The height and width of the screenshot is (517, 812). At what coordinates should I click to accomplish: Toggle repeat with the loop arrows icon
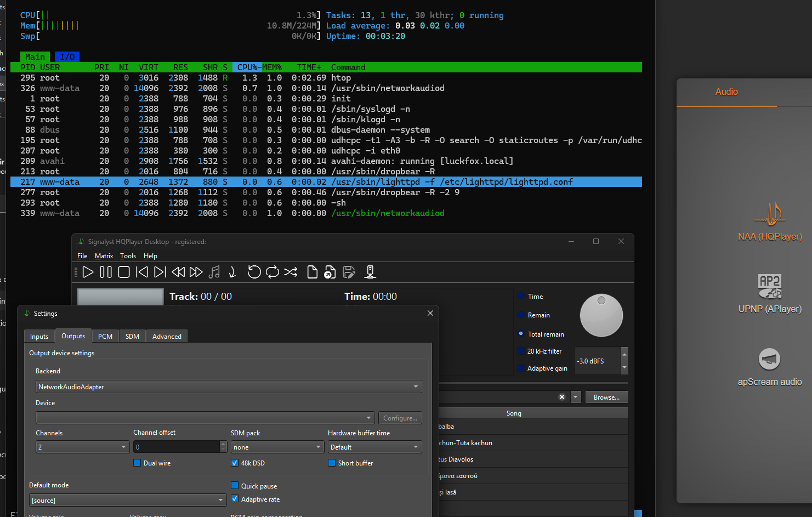pos(272,272)
